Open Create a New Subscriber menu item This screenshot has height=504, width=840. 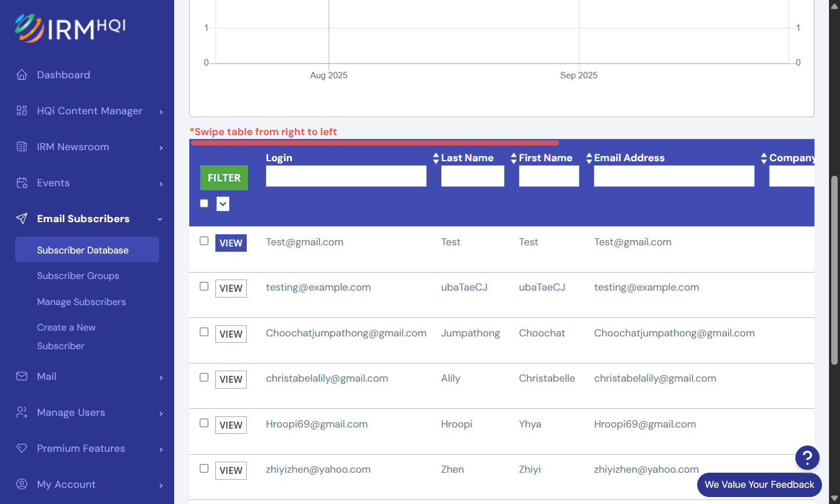pyautogui.click(x=66, y=336)
